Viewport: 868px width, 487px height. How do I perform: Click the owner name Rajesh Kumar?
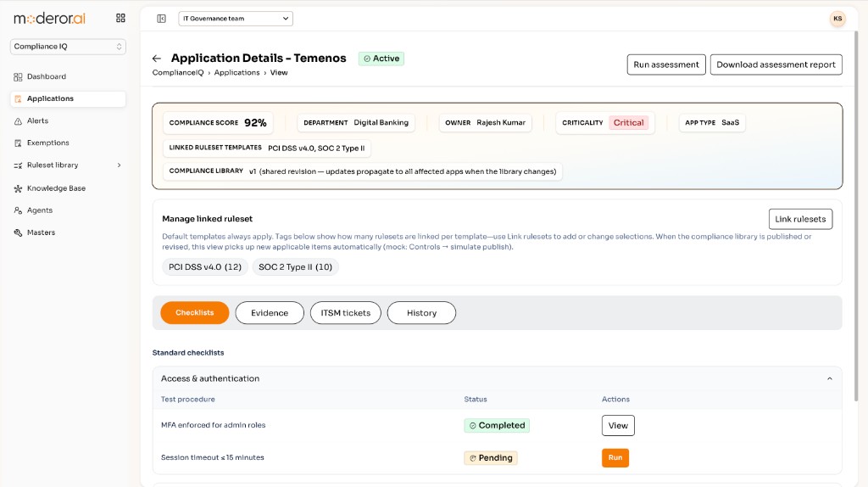pyautogui.click(x=501, y=122)
